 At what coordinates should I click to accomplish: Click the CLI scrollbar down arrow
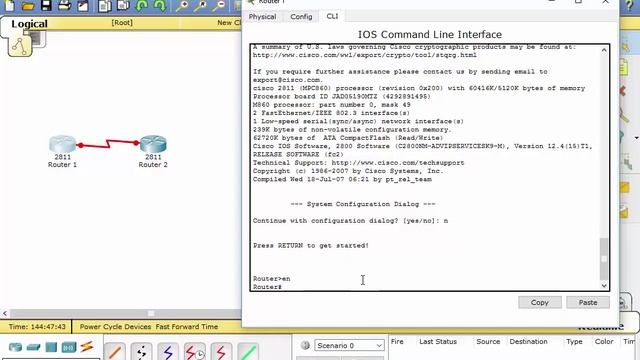point(604,286)
